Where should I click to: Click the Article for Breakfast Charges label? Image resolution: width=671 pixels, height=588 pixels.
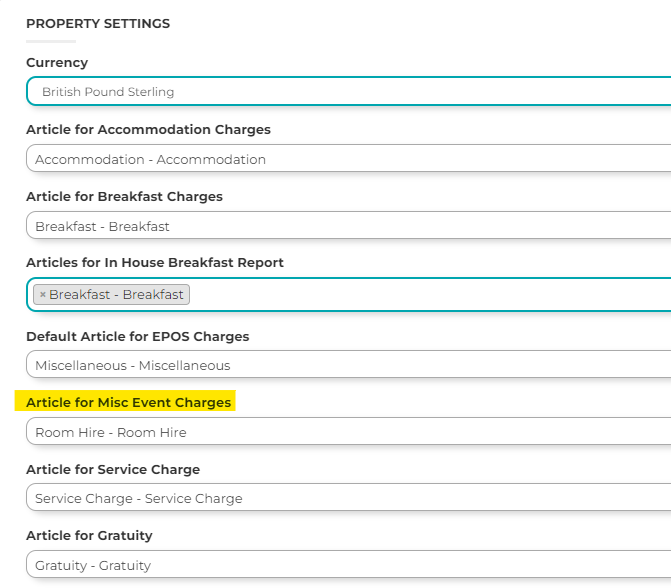coord(124,196)
